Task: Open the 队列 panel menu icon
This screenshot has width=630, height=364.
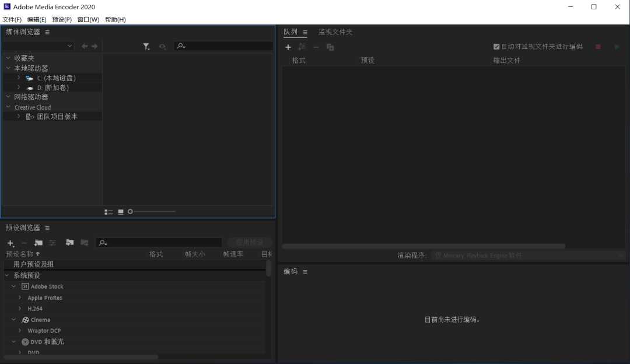Action: (x=305, y=32)
